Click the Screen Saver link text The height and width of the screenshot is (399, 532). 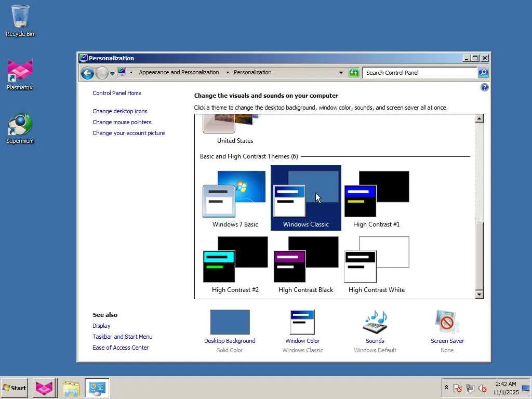click(x=447, y=341)
